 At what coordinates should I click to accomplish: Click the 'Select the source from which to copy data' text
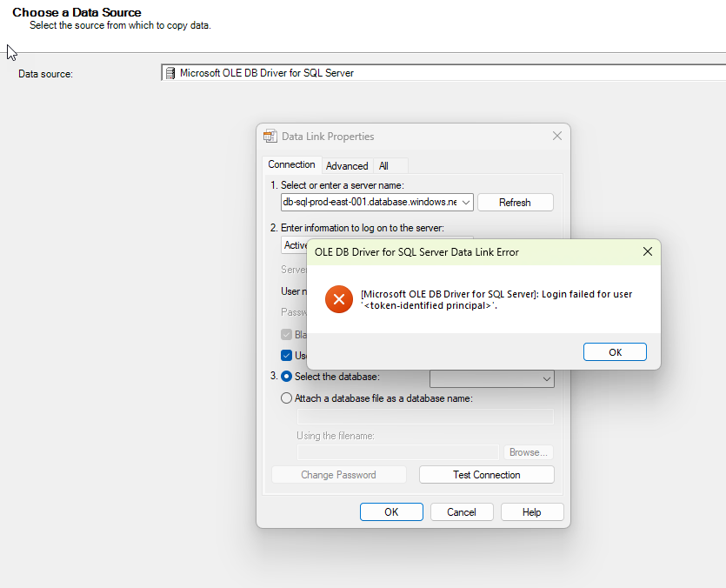(x=120, y=25)
